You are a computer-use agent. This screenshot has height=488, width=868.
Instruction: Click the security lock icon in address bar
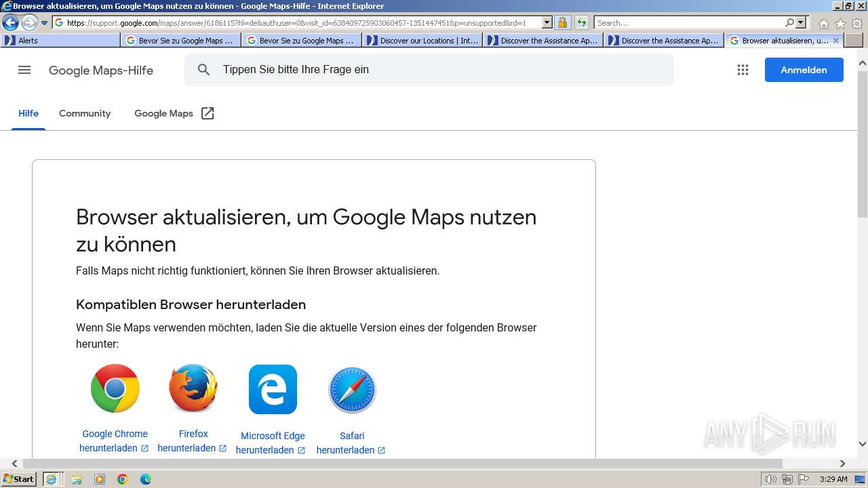click(562, 22)
